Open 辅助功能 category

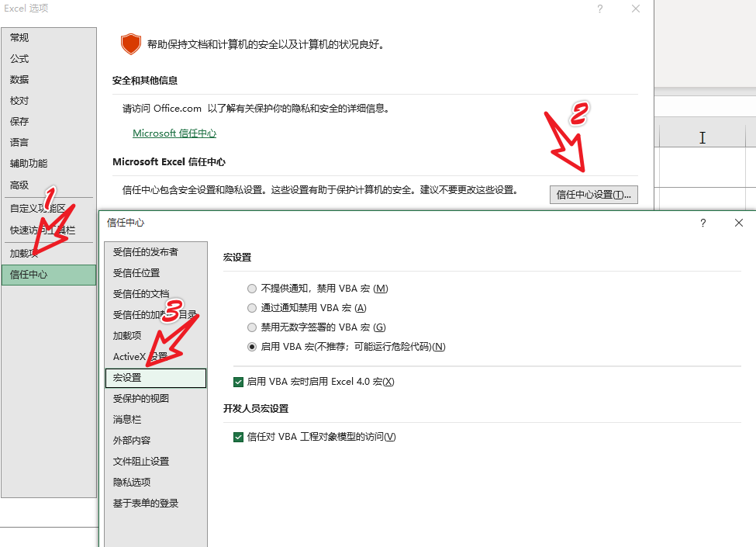click(49, 164)
